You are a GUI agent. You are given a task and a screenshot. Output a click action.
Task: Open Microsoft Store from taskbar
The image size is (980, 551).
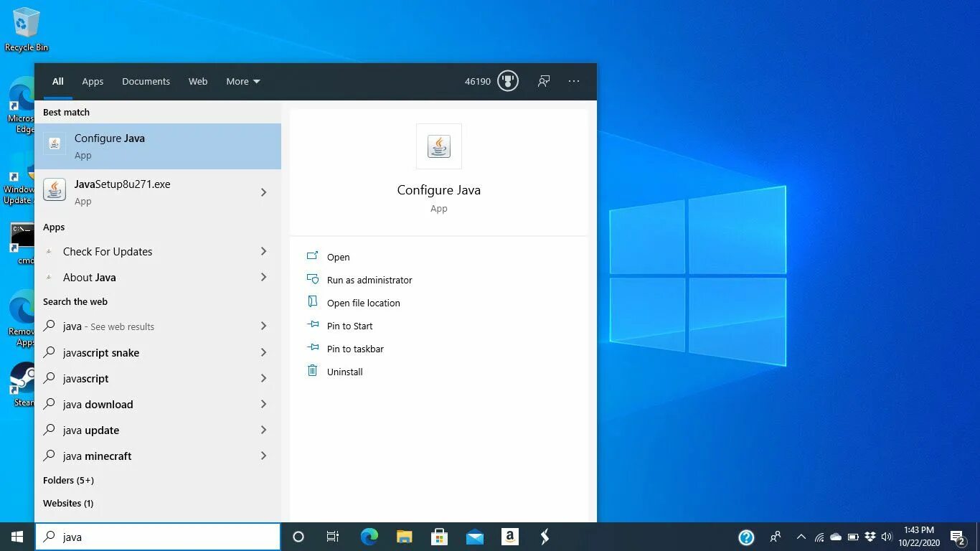click(x=440, y=537)
